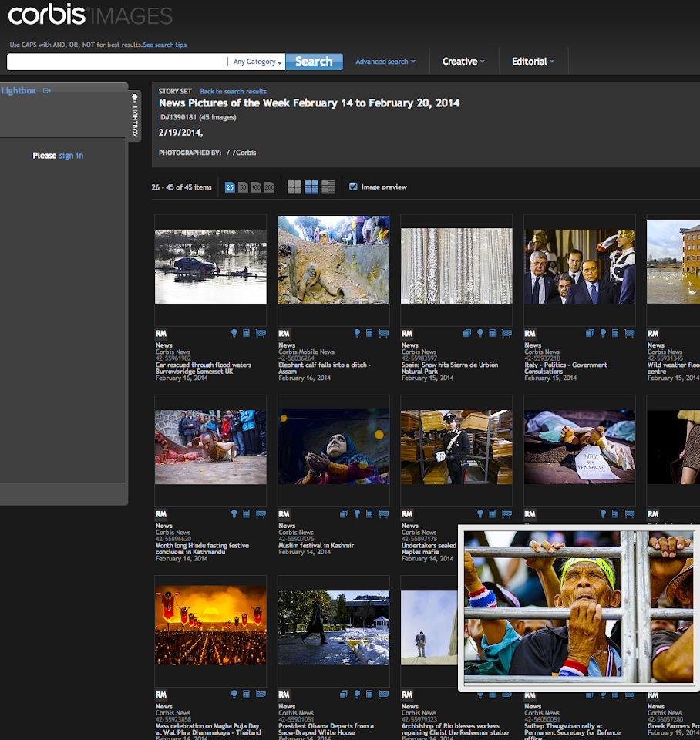Click the sign in link
Viewport: 700px width, 740px height.
point(71,156)
